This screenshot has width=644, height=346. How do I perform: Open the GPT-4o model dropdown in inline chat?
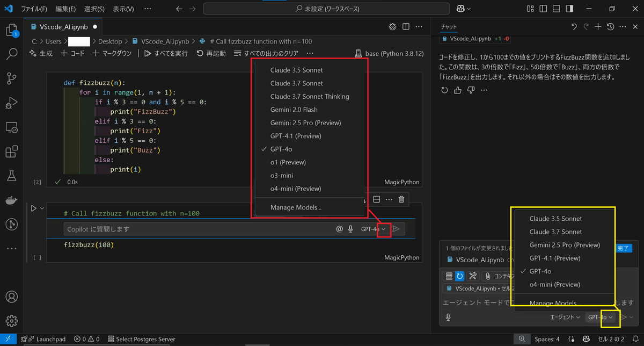[372, 228]
